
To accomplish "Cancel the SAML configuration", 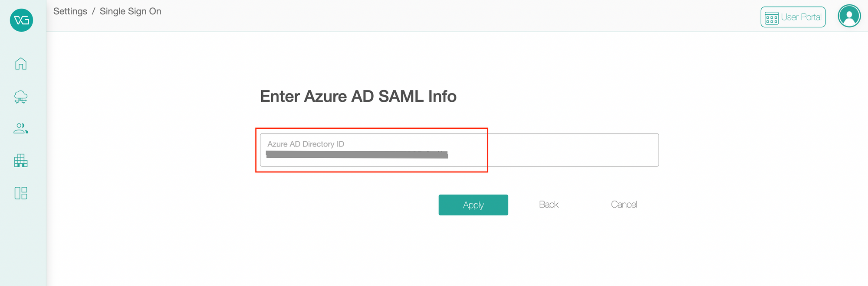I will [624, 205].
